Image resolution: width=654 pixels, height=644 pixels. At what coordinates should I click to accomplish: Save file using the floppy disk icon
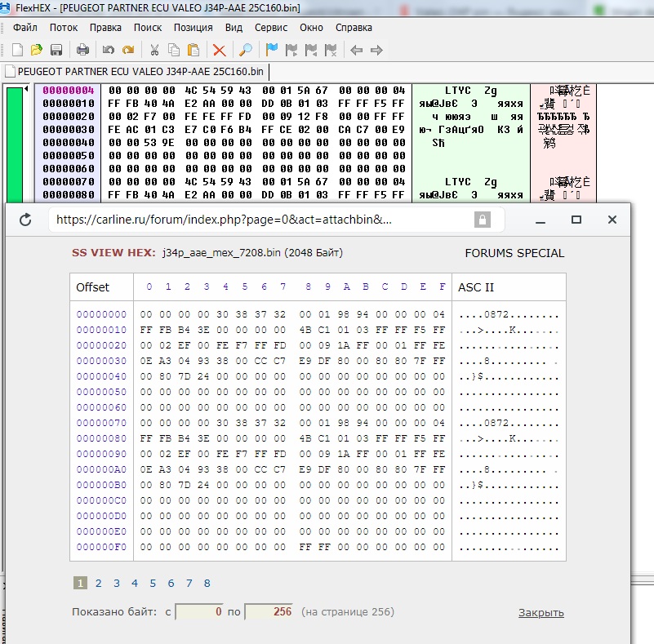(x=56, y=50)
